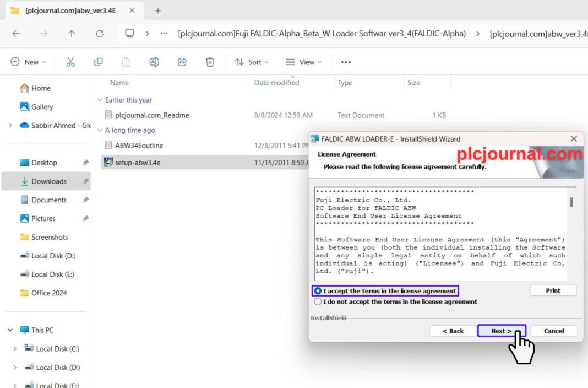Open the See more toolbar options
Viewport: 588px width, 388px height.
(x=346, y=62)
